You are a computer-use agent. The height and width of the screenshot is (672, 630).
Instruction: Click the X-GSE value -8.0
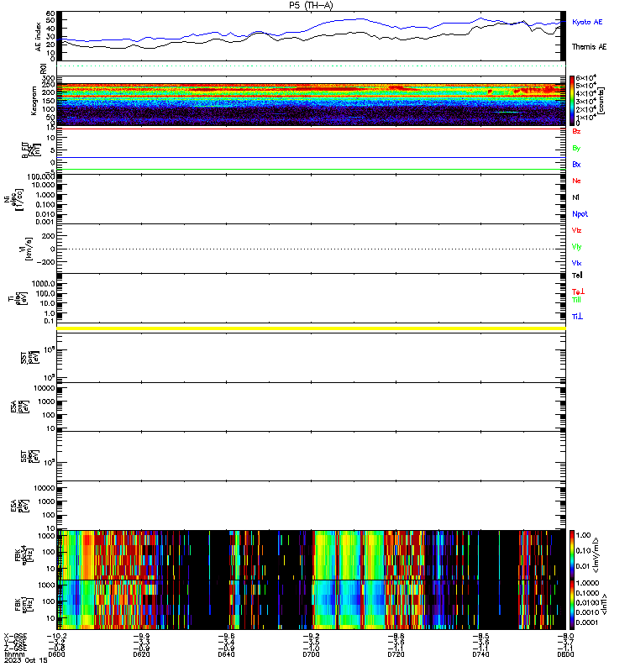565,636
